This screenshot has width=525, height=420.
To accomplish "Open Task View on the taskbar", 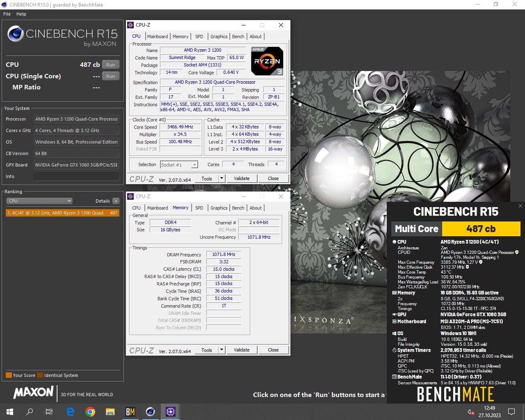I will (49, 411).
